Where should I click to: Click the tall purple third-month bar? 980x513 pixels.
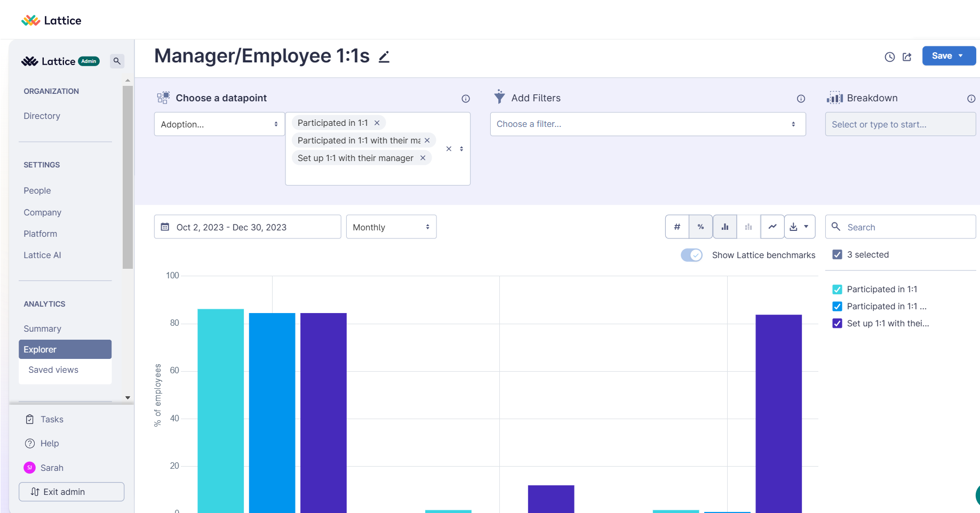[778, 413]
